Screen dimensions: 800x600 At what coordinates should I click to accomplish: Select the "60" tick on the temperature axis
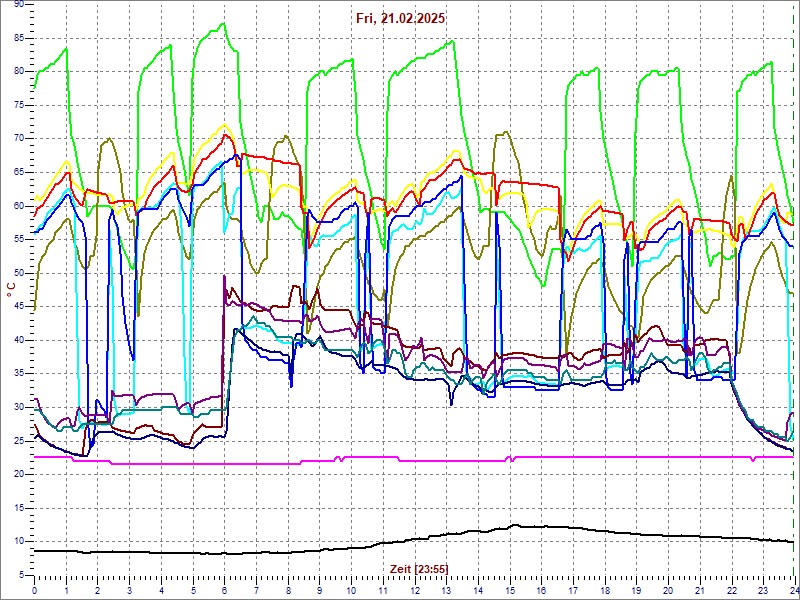tap(19, 206)
